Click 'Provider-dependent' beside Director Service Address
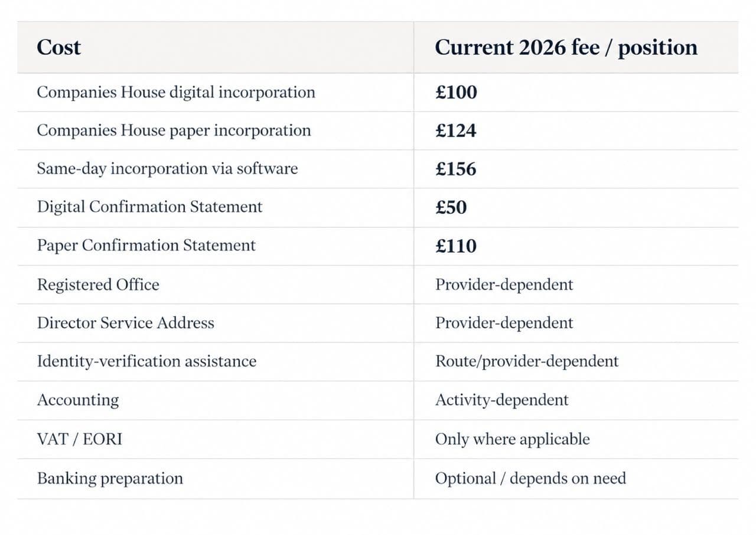The image size is (756, 535). click(504, 323)
